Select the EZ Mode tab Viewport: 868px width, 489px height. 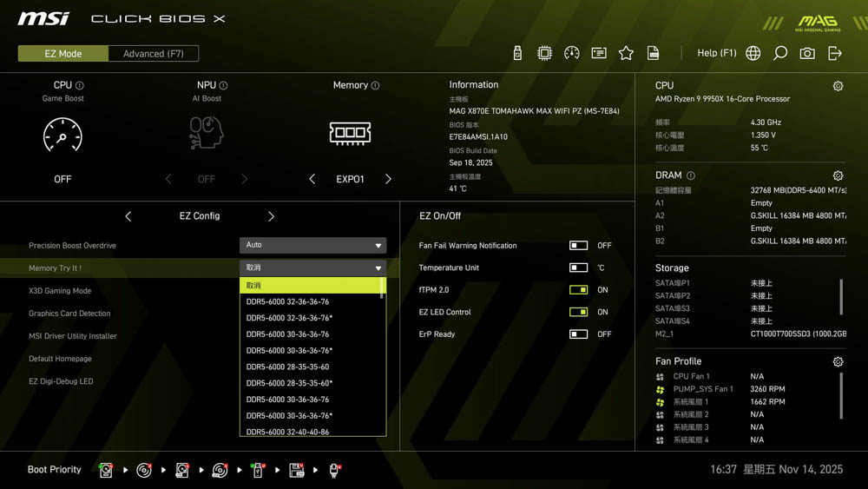63,54
